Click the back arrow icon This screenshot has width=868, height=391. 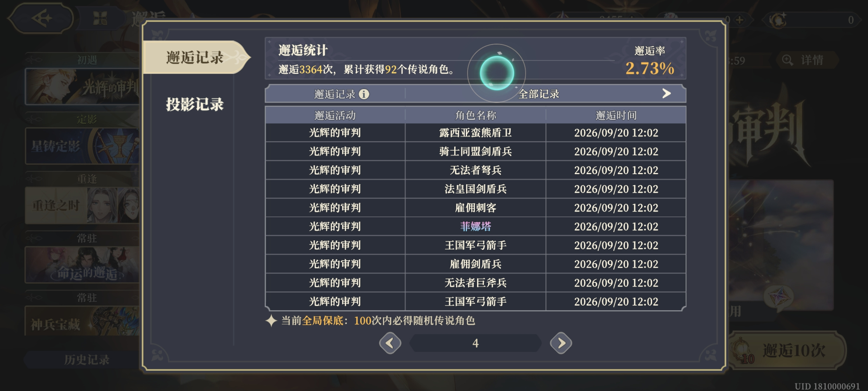[41, 18]
